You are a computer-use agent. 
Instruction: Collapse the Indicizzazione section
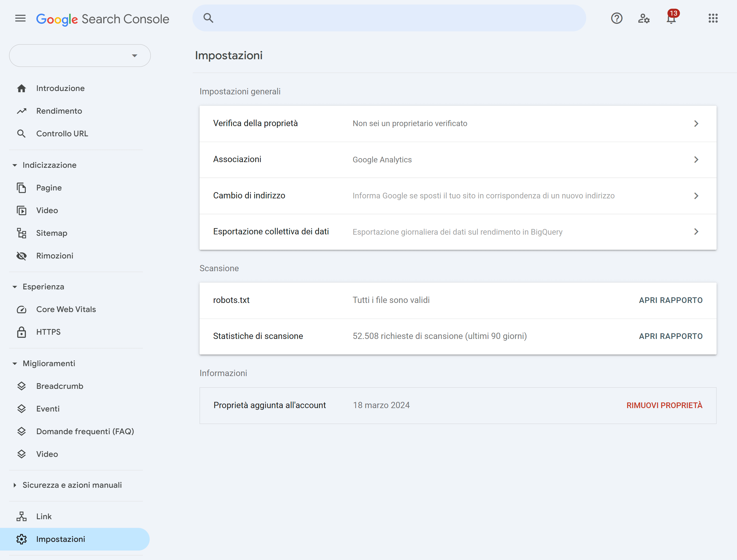[x=15, y=165]
